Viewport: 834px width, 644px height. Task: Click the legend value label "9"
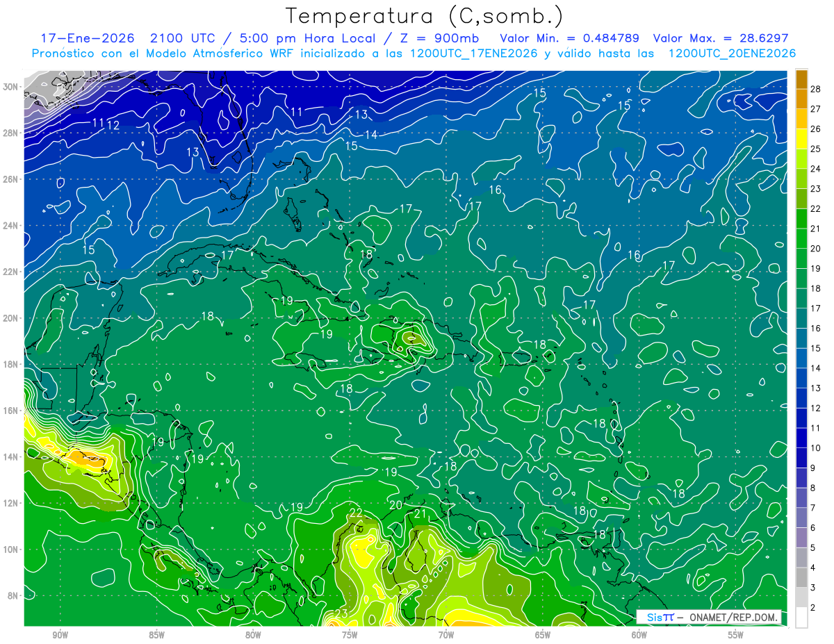pos(813,468)
